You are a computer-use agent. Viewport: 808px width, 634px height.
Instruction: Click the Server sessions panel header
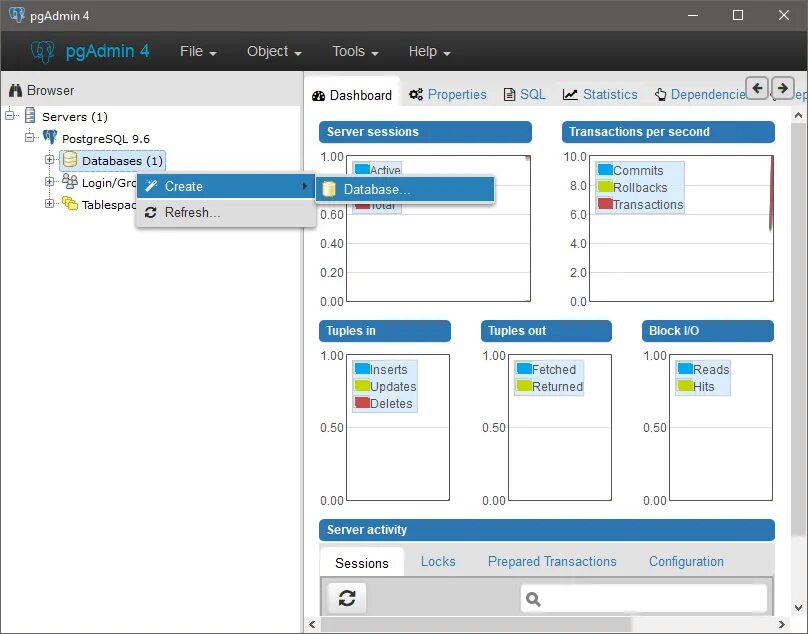(x=425, y=132)
